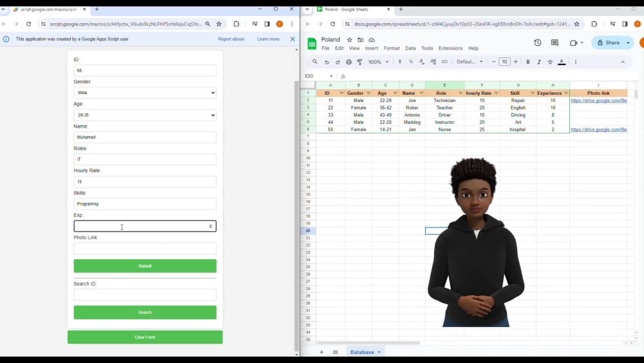Open the Insert menu
The image size is (644, 363).
point(372,48)
